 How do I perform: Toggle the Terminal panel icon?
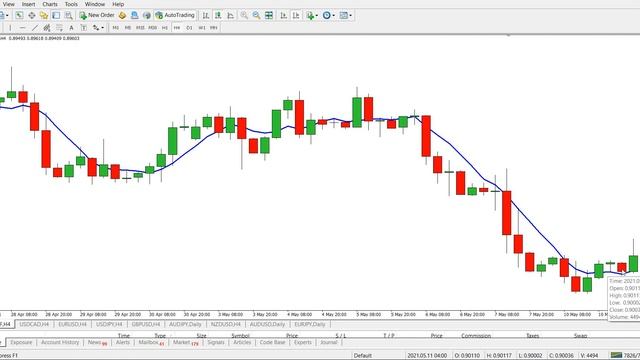coord(56,16)
